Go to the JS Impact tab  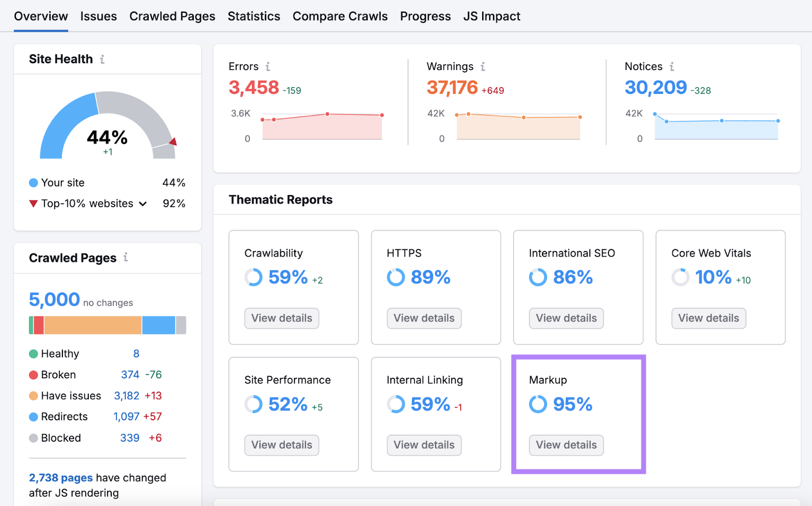(x=491, y=16)
